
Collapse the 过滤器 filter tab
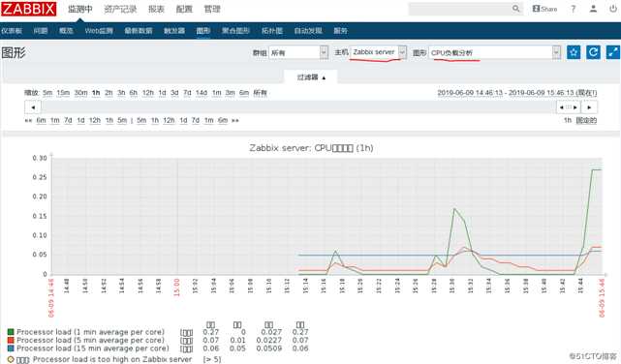coord(311,77)
